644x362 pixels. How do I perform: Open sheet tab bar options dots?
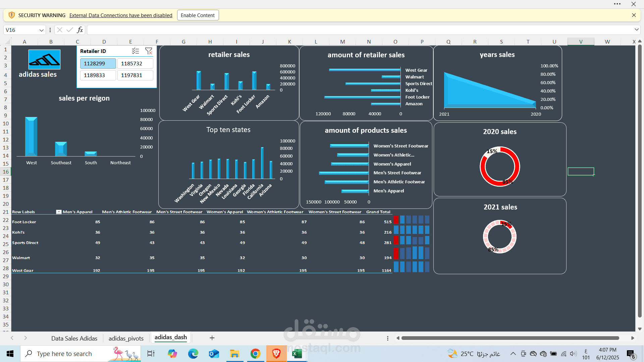[x=388, y=338]
